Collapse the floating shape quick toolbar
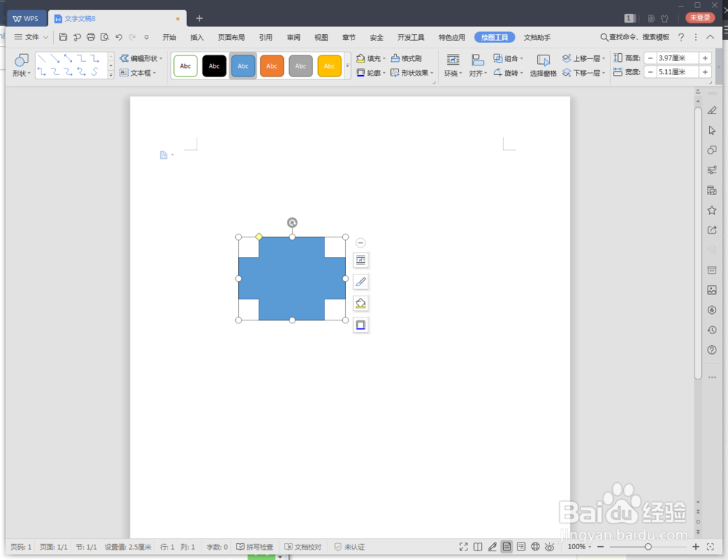Viewport: 728px width, 560px height. (x=360, y=242)
